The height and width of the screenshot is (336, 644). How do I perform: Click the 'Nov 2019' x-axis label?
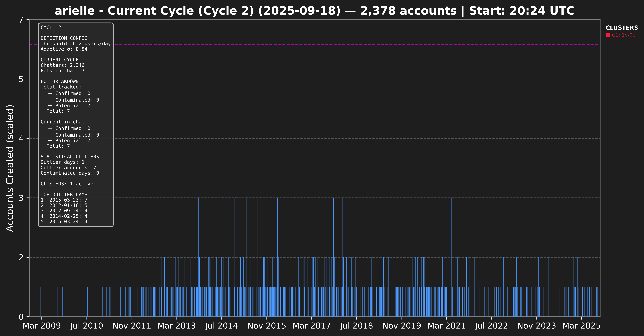[x=402, y=326]
